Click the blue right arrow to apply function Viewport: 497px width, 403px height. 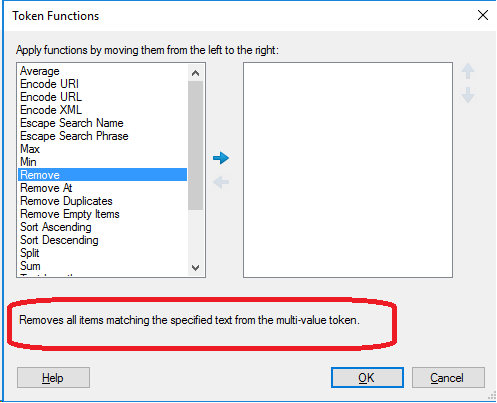click(221, 158)
